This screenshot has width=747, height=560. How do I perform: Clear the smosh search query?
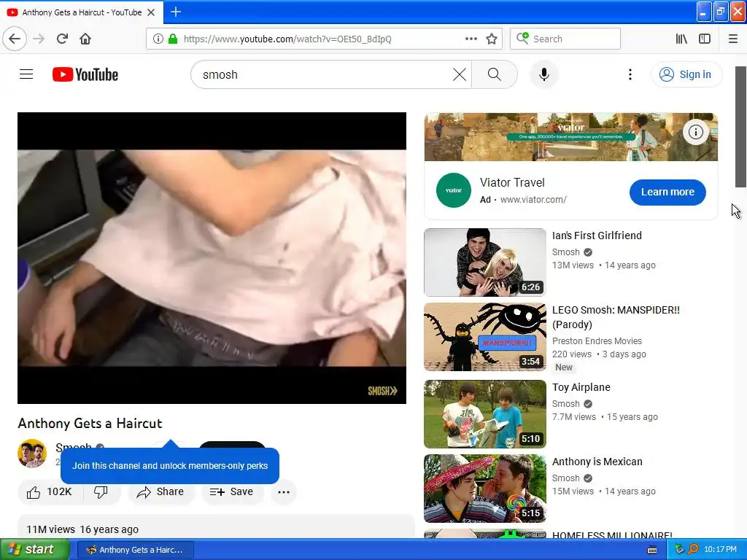click(x=460, y=74)
